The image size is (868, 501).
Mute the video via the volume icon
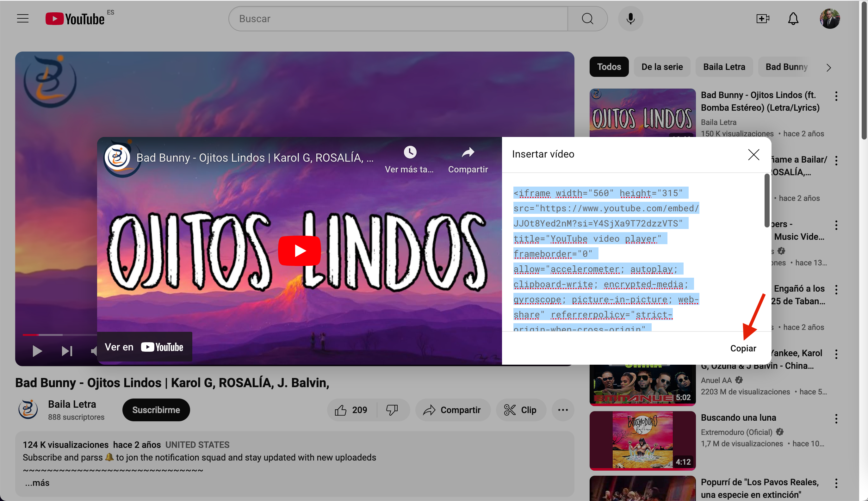(x=94, y=351)
